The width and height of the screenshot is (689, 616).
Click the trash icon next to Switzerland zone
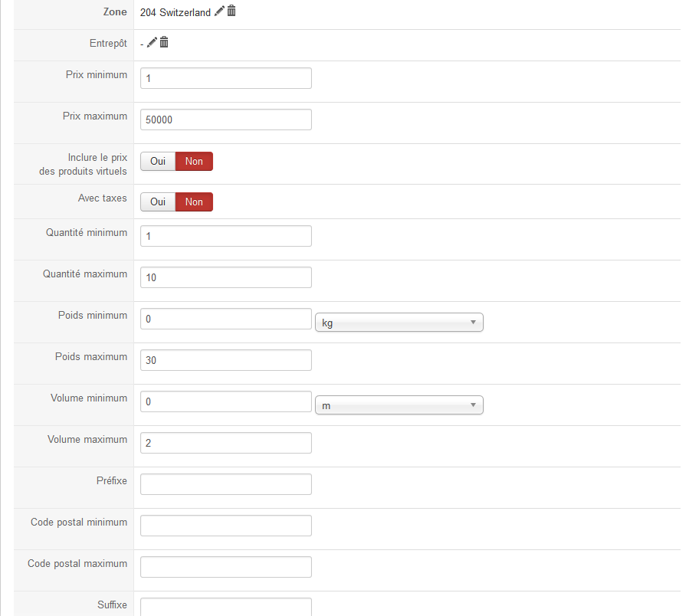tap(231, 11)
